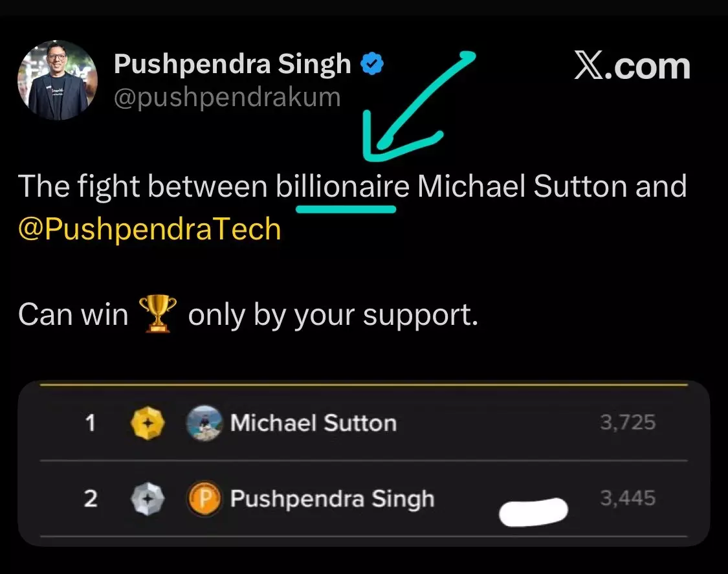
Task: Select the Pushpendra Singh leaderboard name
Action: coord(333,499)
